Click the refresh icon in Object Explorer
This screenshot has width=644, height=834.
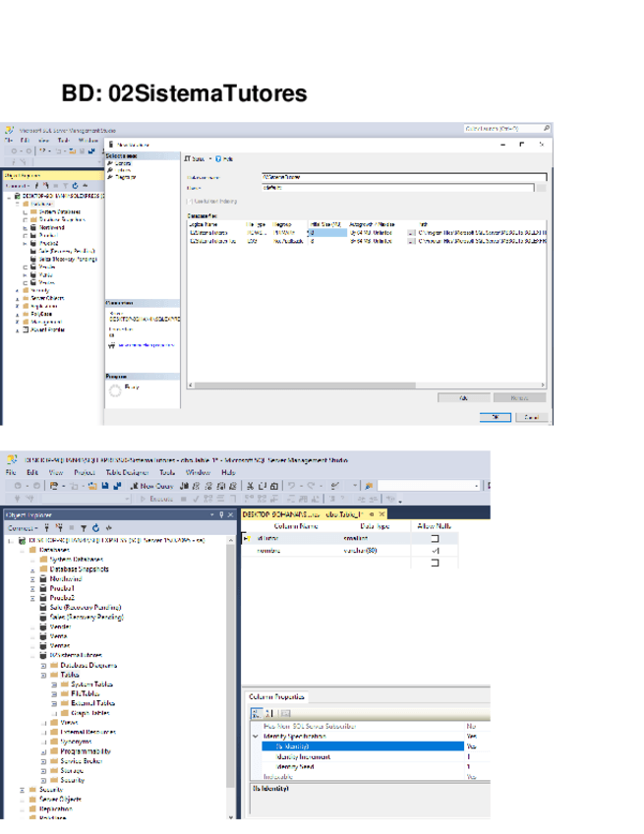point(95,528)
